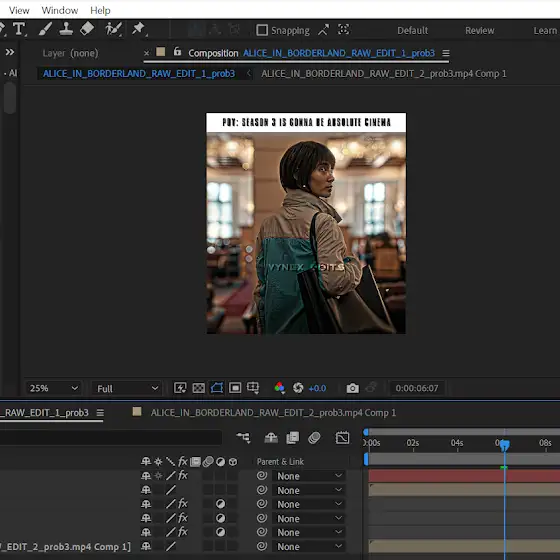Select the Eraser tool

point(87,29)
